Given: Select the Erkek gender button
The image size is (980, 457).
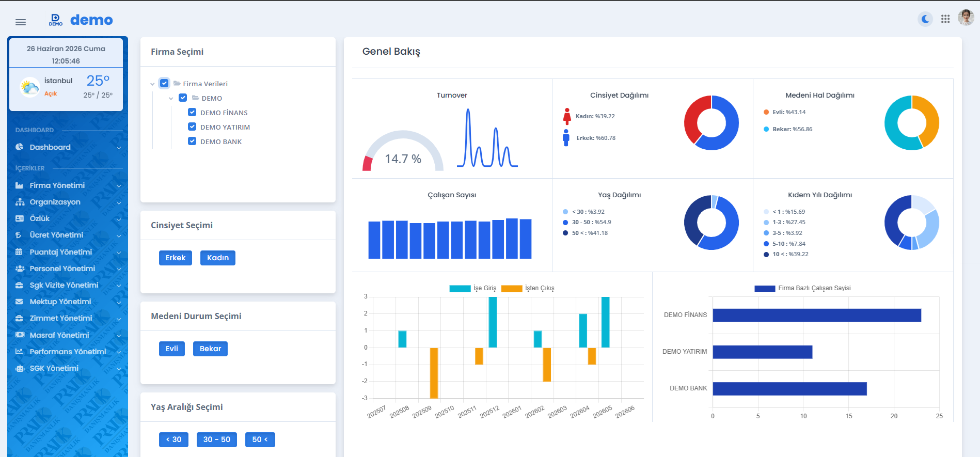Looking at the screenshot, I should (176, 258).
